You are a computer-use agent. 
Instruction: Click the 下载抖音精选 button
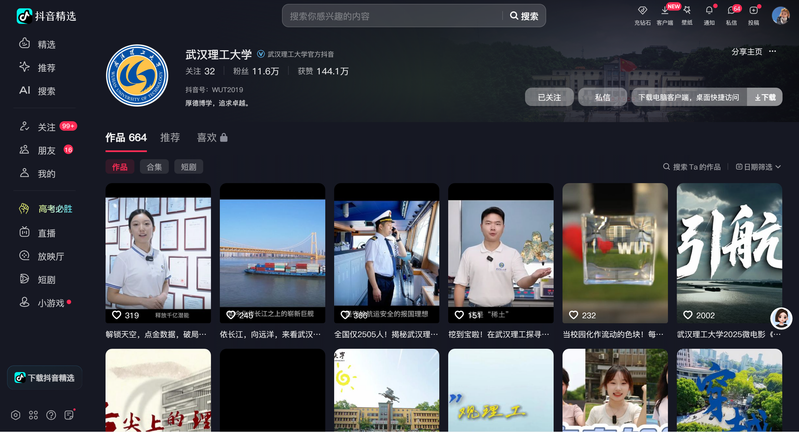click(45, 377)
